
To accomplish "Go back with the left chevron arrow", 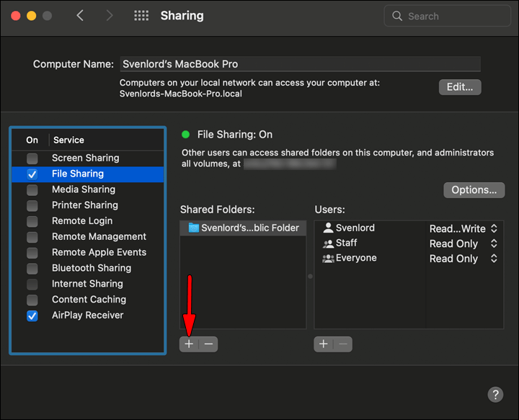I will [80, 16].
